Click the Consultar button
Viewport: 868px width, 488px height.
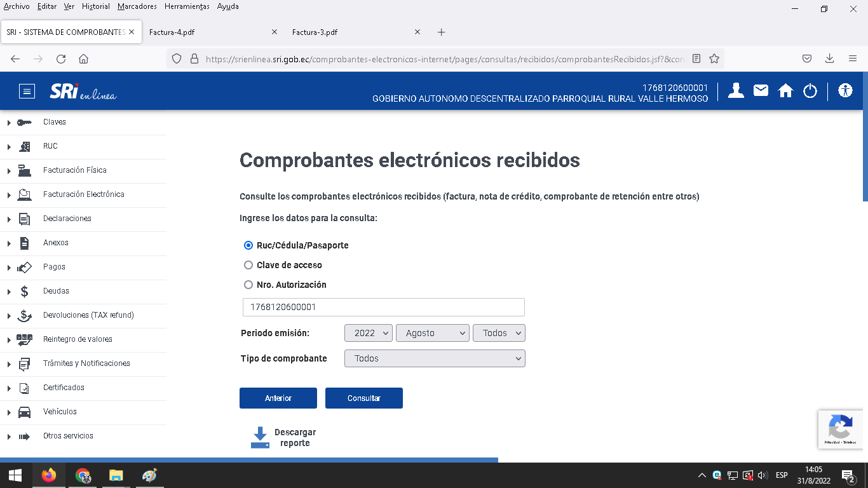(x=363, y=398)
